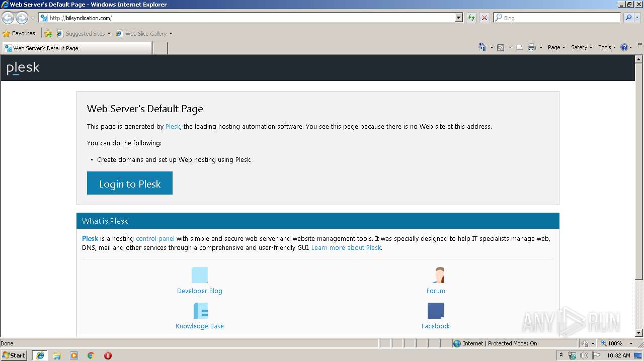Open the Print options dropdown arrow
Screen dimensions: 644x362
click(x=541, y=48)
